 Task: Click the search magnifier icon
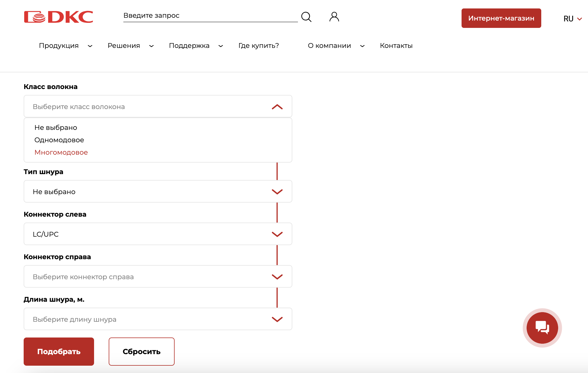(x=306, y=17)
